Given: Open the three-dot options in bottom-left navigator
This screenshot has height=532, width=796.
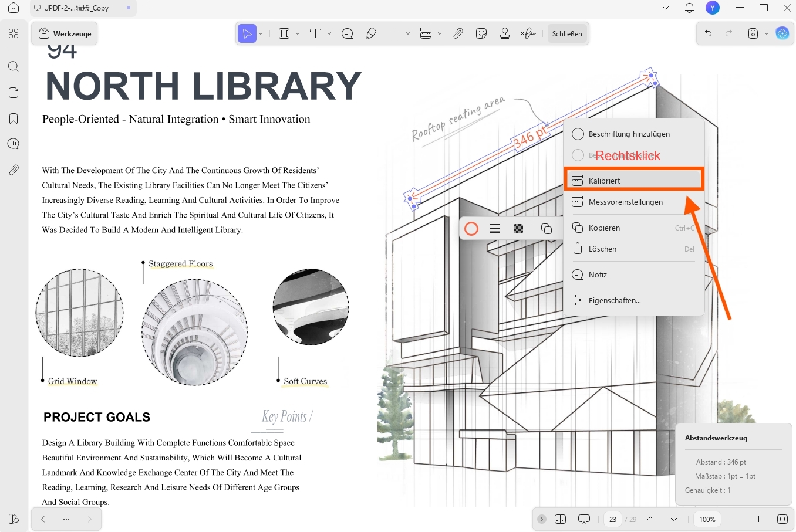Looking at the screenshot, I should point(66,519).
